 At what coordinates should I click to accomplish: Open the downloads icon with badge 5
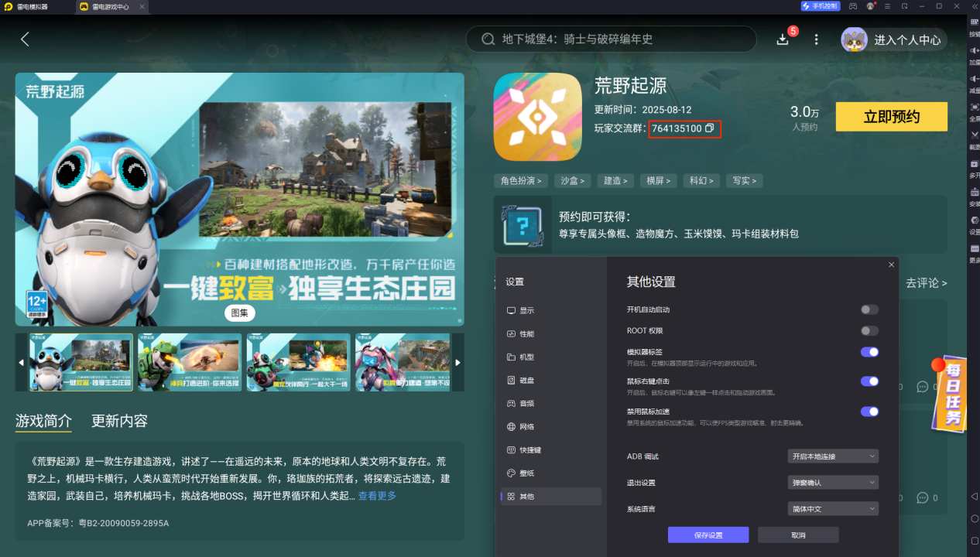(783, 39)
